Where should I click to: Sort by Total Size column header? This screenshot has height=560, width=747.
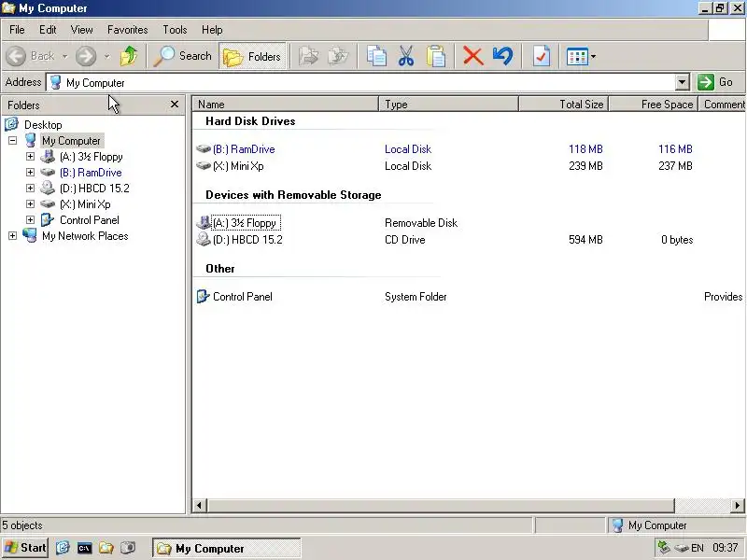pos(564,105)
